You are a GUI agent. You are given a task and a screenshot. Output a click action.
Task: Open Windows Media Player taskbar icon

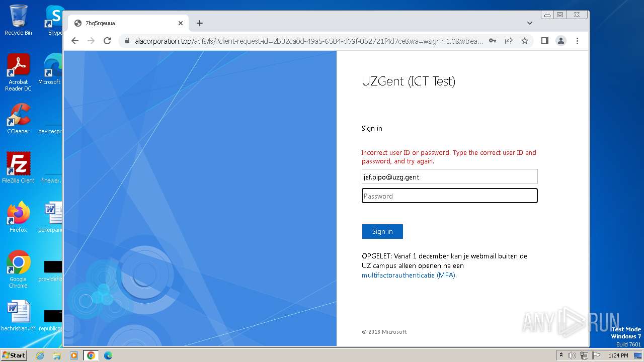tap(74, 355)
